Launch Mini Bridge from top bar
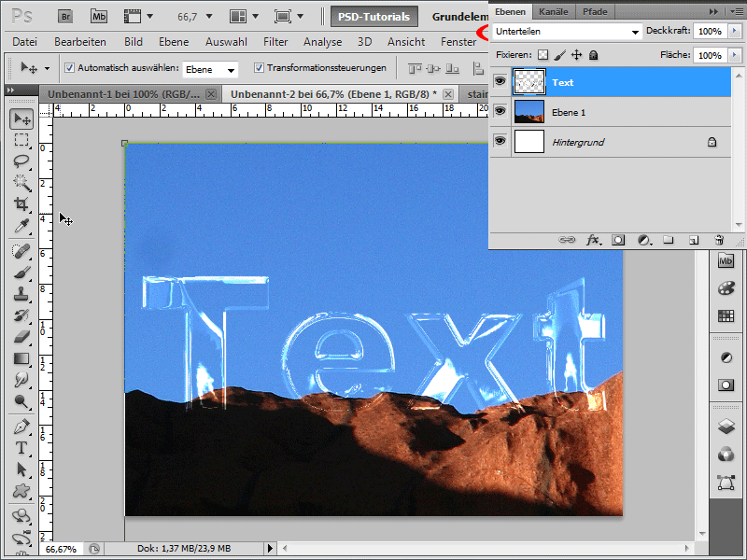 [99, 17]
